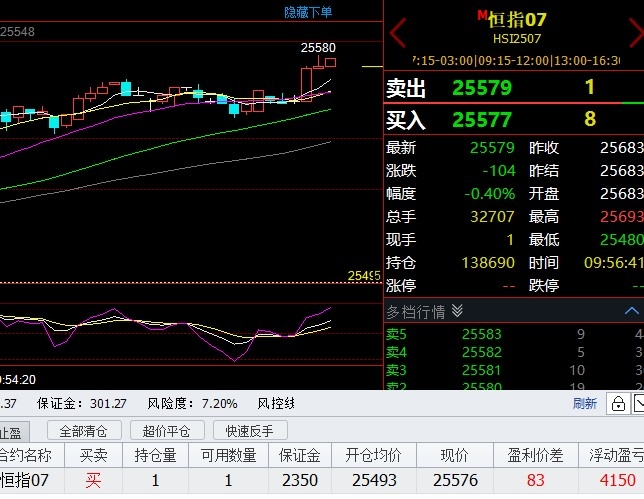Click the 开仓均价 value 25493

click(374, 480)
